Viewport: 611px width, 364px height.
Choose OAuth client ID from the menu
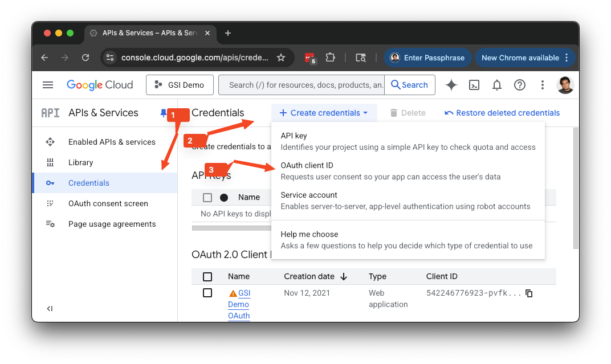[307, 166]
